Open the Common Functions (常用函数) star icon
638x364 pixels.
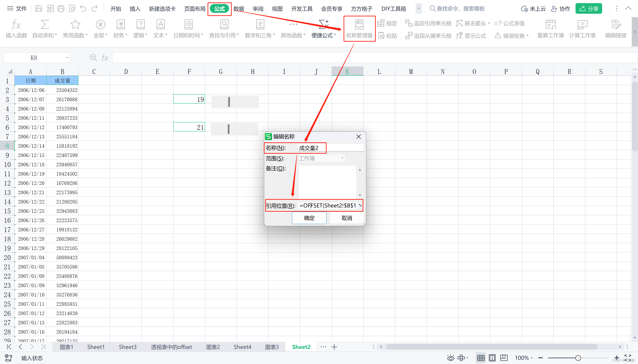tap(75, 29)
